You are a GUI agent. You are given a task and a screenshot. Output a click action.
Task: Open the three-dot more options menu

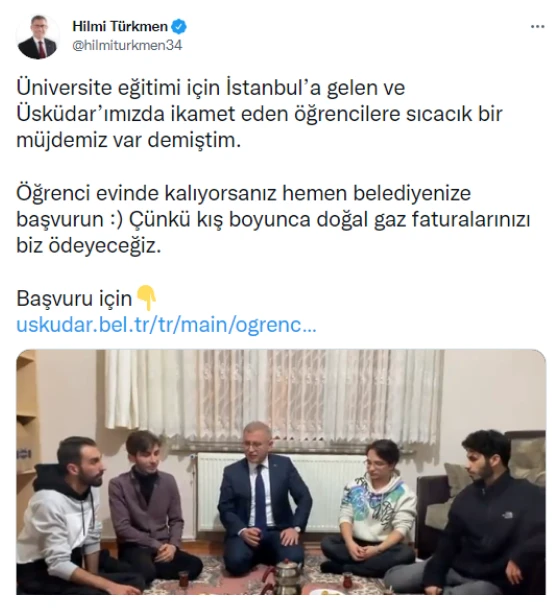[x=537, y=27]
